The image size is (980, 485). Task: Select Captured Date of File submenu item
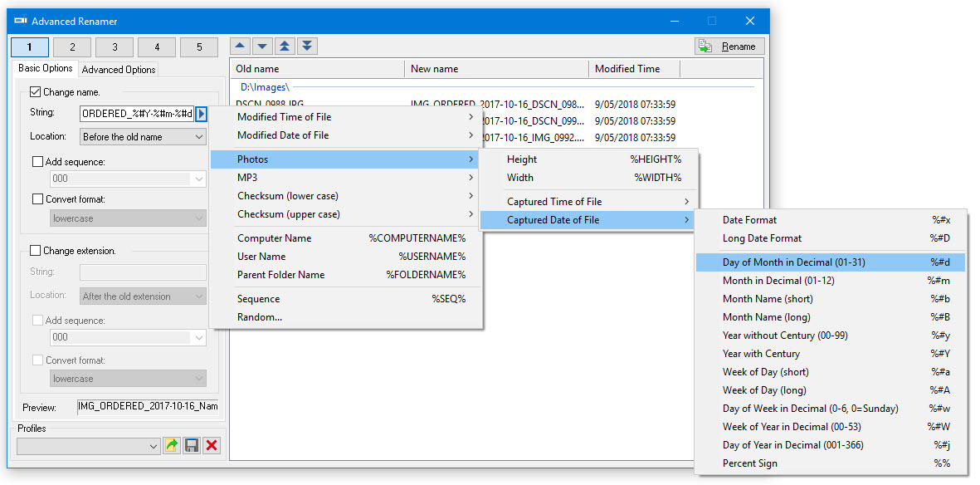point(588,219)
